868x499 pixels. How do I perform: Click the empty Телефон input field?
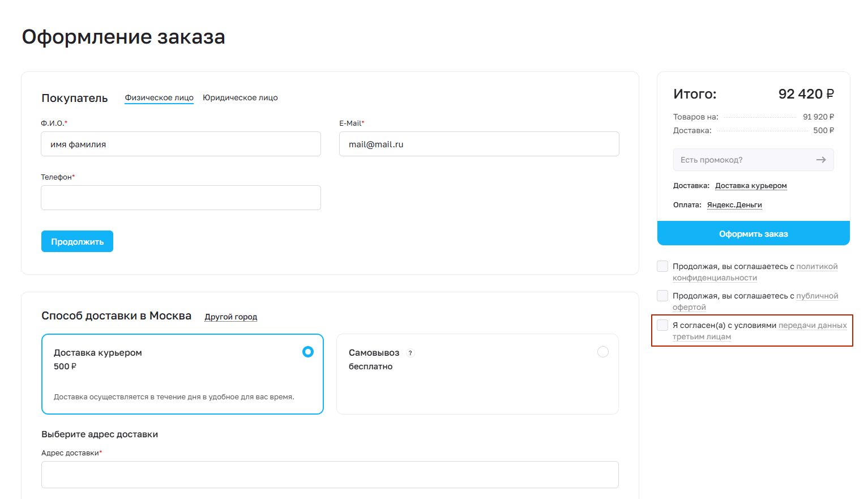181,198
